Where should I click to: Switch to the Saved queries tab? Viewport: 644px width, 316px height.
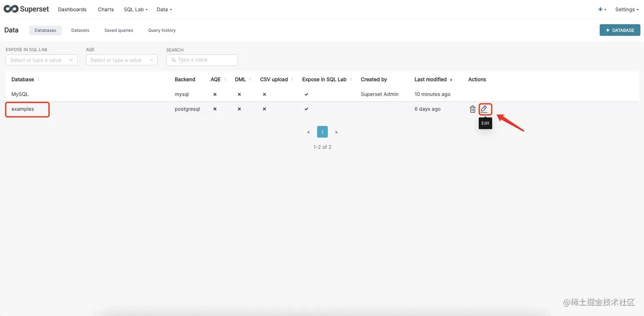pos(119,30)
